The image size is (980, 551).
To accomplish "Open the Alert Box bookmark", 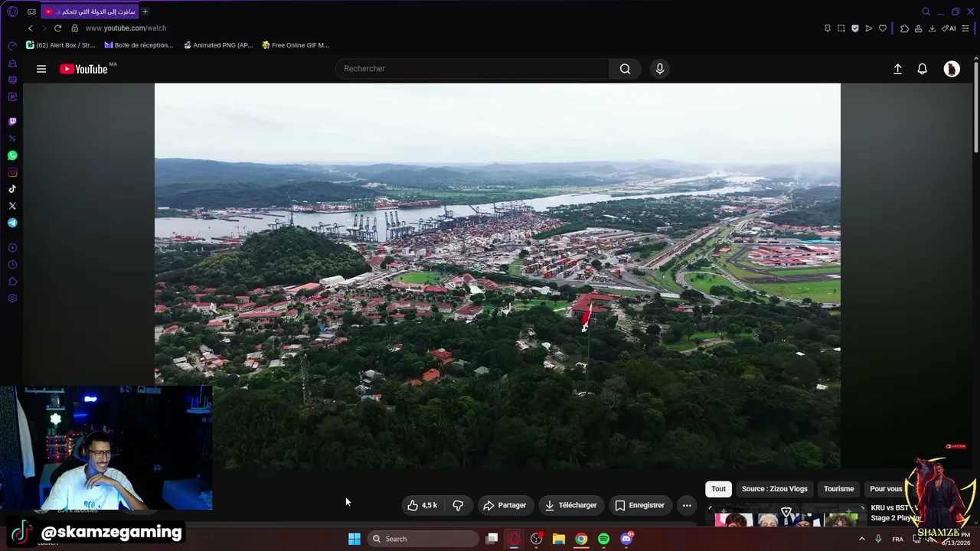I will [x=60, y=45].
